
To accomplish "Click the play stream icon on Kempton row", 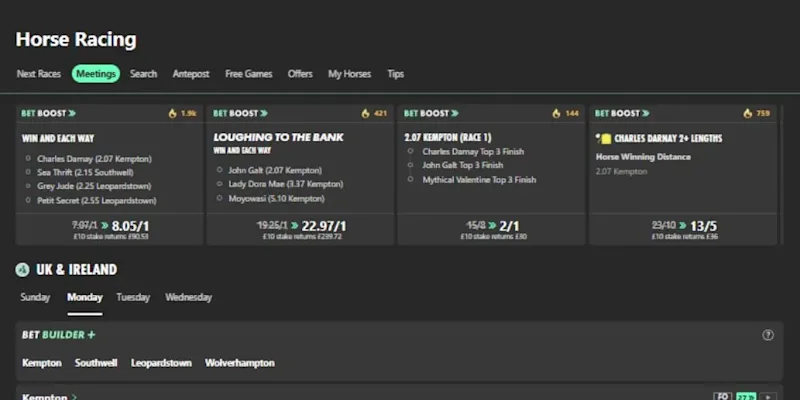I will 768,396.
